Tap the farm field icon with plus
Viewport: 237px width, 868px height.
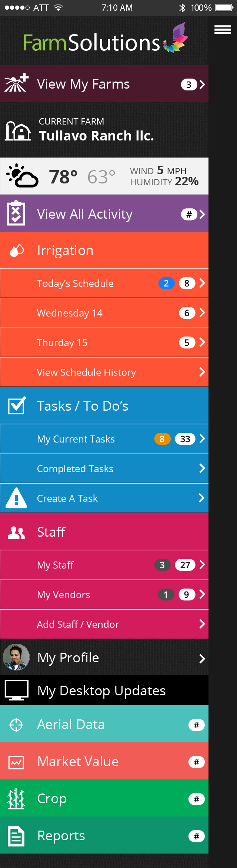click(x=16, y=83)
